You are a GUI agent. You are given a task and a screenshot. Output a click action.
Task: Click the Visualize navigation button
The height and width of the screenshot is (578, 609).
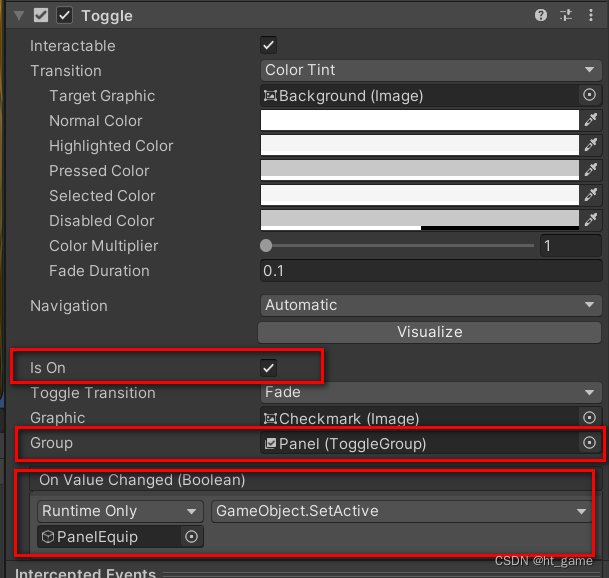(x=430, y=332)
